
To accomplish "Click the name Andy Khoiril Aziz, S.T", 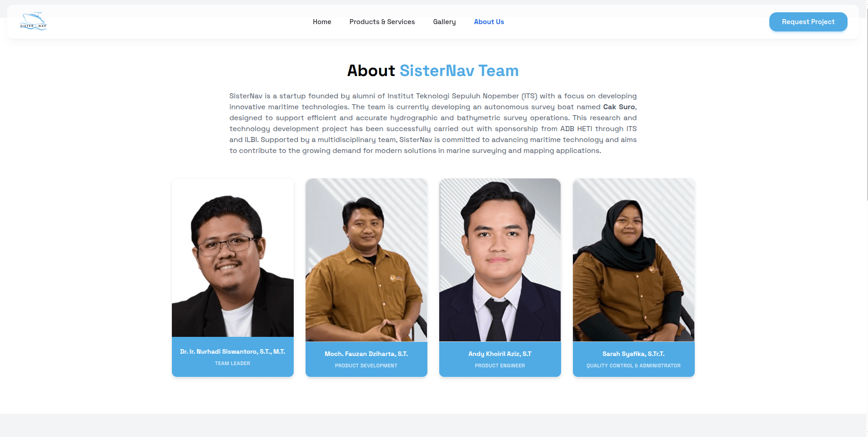I will click(x=500, y=354).
